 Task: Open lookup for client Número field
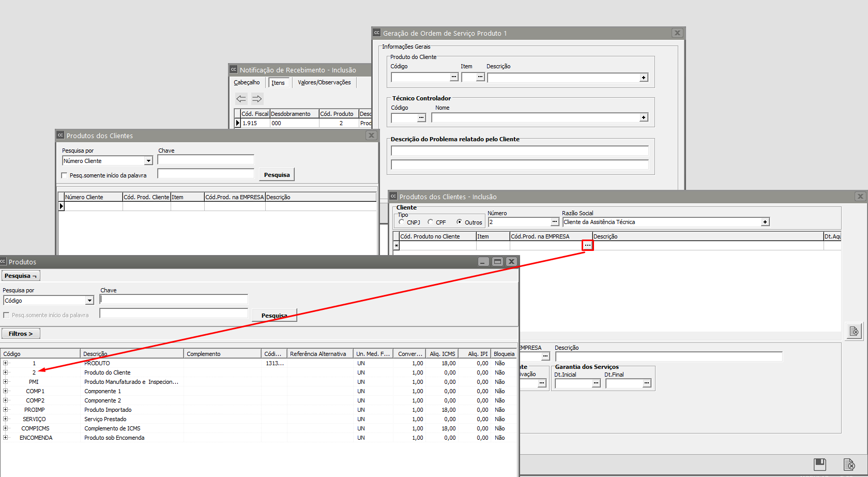pyautogui.click(x=555, y=222)
